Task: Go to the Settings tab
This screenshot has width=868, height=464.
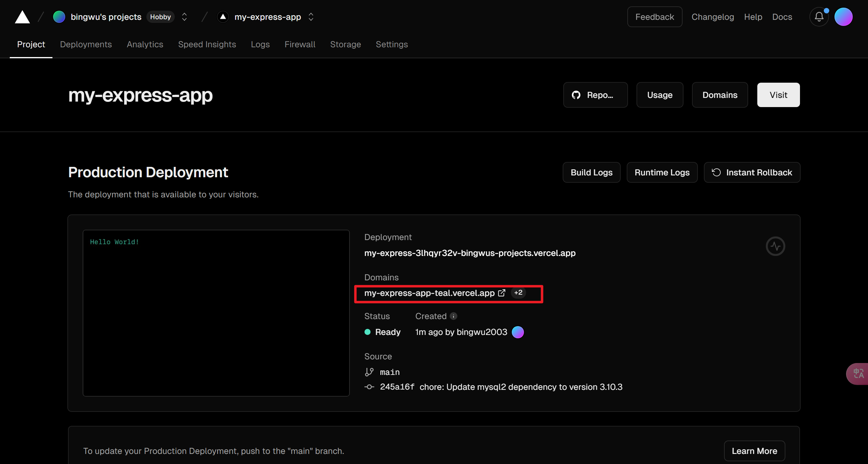Action: pyautogui.click(x=392, y=45)
